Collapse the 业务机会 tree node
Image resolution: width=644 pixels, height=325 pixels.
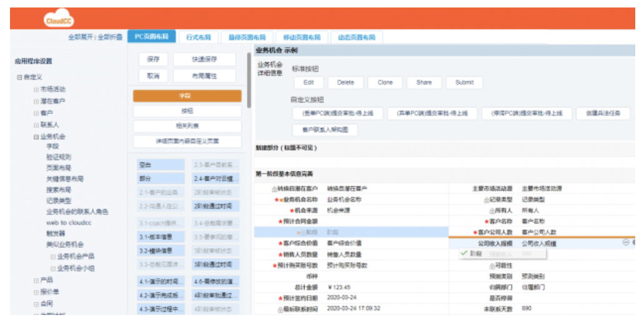[x=36, y=136]
